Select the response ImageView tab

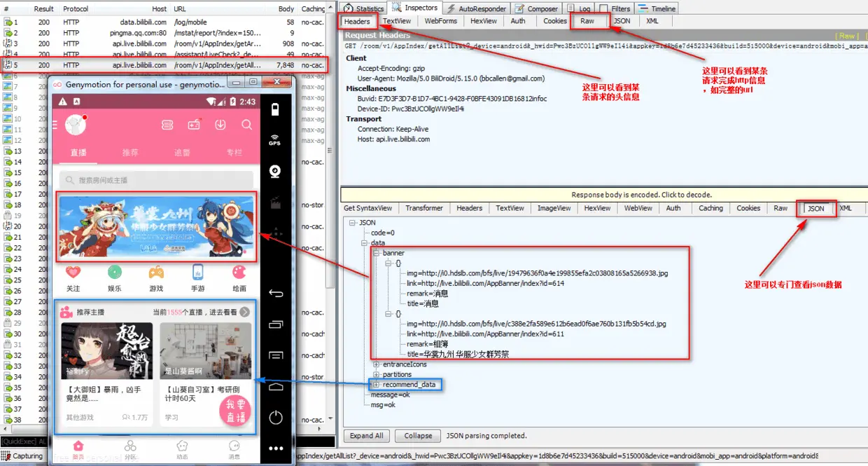pos(554,208)
